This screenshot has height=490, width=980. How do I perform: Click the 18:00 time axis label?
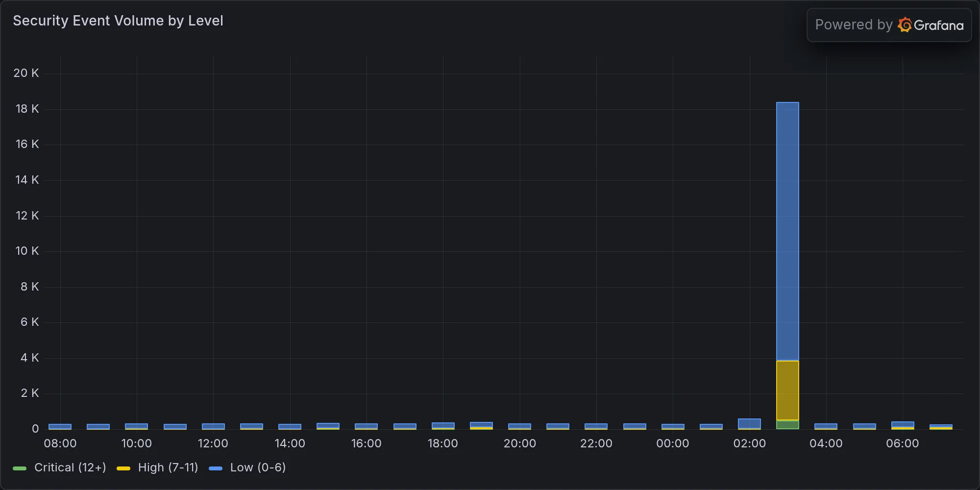click(x=443, y=443)
